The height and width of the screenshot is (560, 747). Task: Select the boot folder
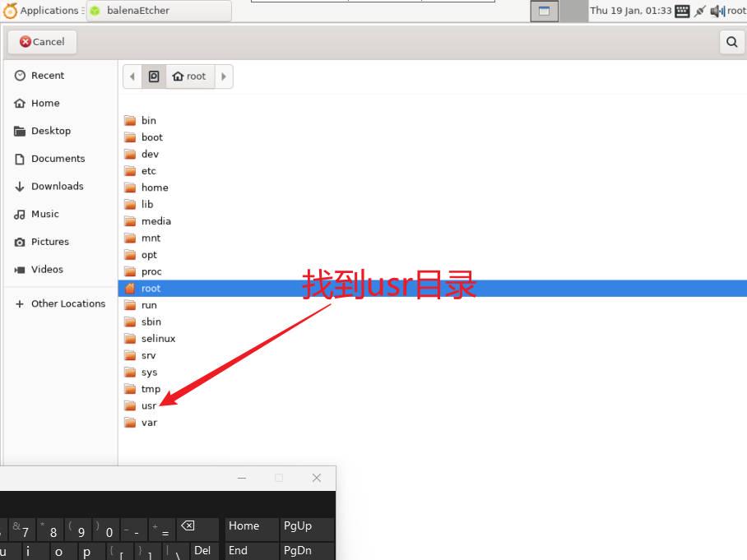(x=432, y=137)
